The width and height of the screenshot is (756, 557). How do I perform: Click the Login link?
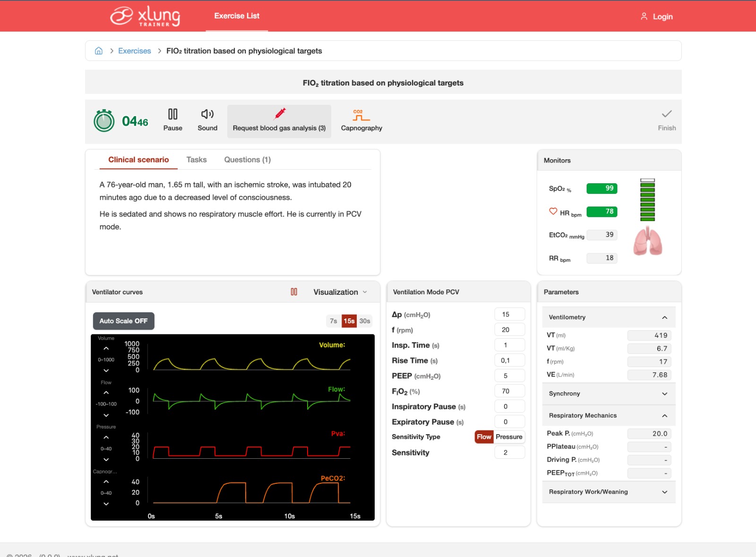(x=657, y=17)
